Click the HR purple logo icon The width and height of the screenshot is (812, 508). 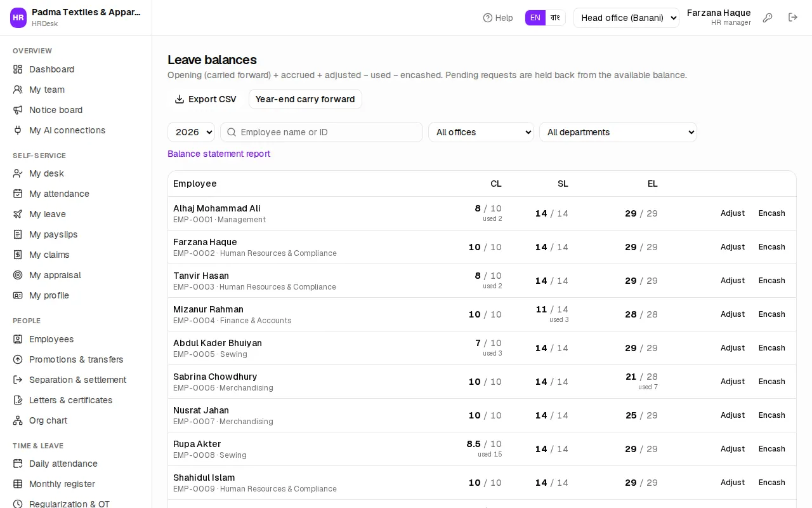click(18, 18)
